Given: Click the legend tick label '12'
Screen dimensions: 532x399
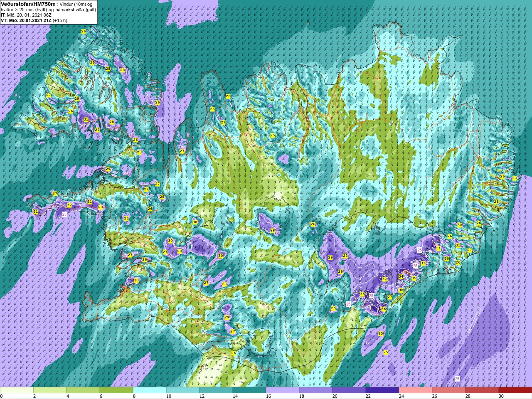Looking at the screenshot, I should pyautogui.click(x=202, y=396).
